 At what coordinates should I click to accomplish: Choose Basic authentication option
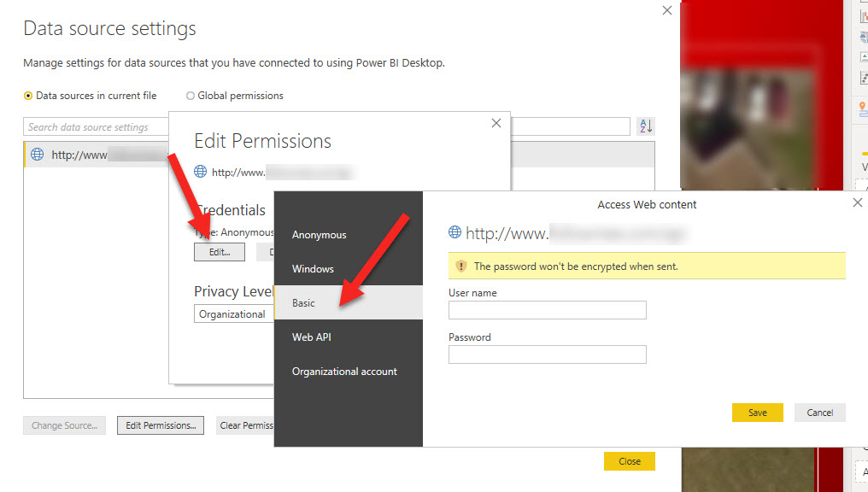pos(349,302)
